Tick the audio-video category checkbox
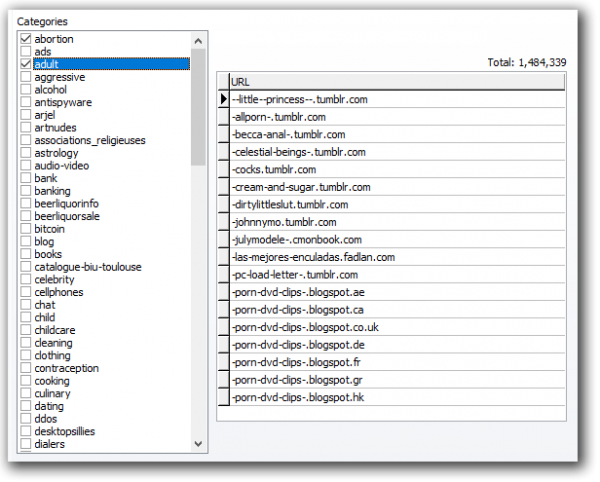 coord(26,165)
